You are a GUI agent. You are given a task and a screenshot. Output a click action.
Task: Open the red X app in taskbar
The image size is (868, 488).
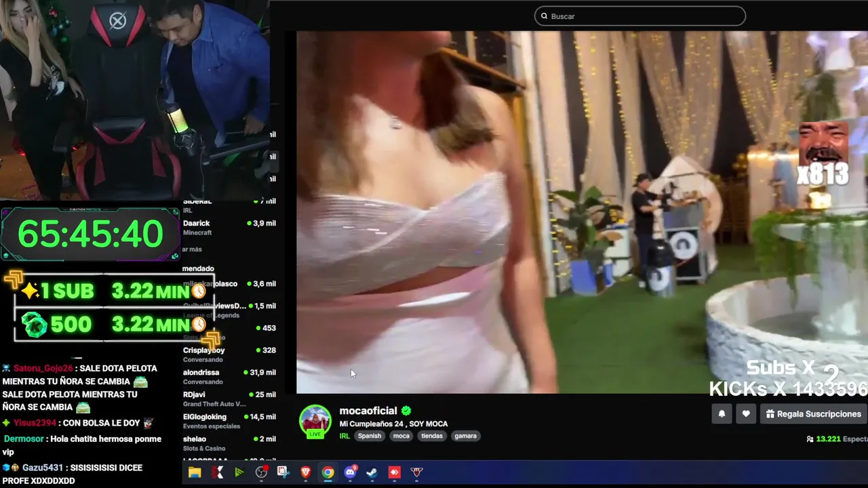tap(217, 472)
